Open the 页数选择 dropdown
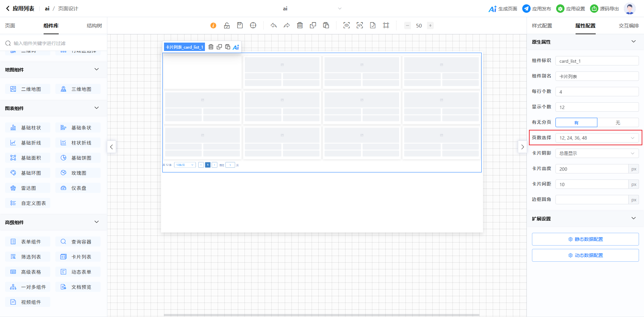The image size is (644, 317). coord(597,138)
